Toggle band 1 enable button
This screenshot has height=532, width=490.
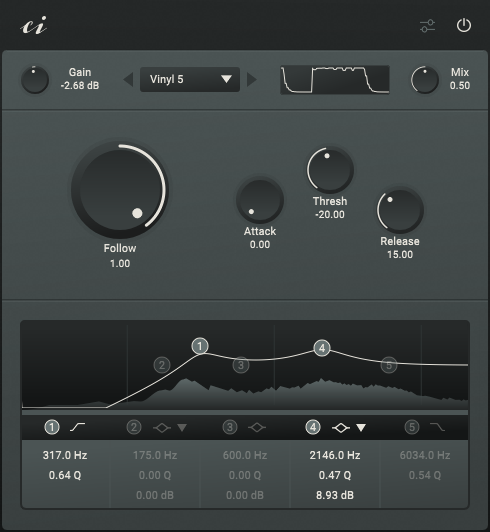pos(52,427)
